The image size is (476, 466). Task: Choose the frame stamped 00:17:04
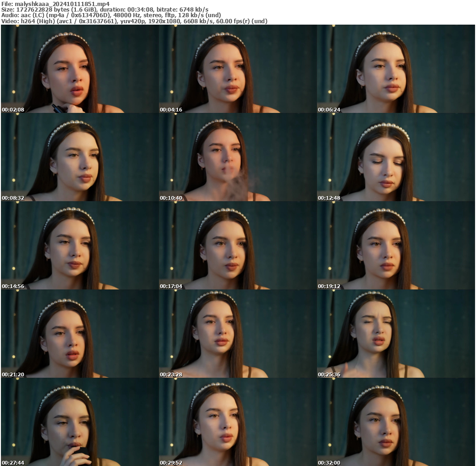click(238, 245)
